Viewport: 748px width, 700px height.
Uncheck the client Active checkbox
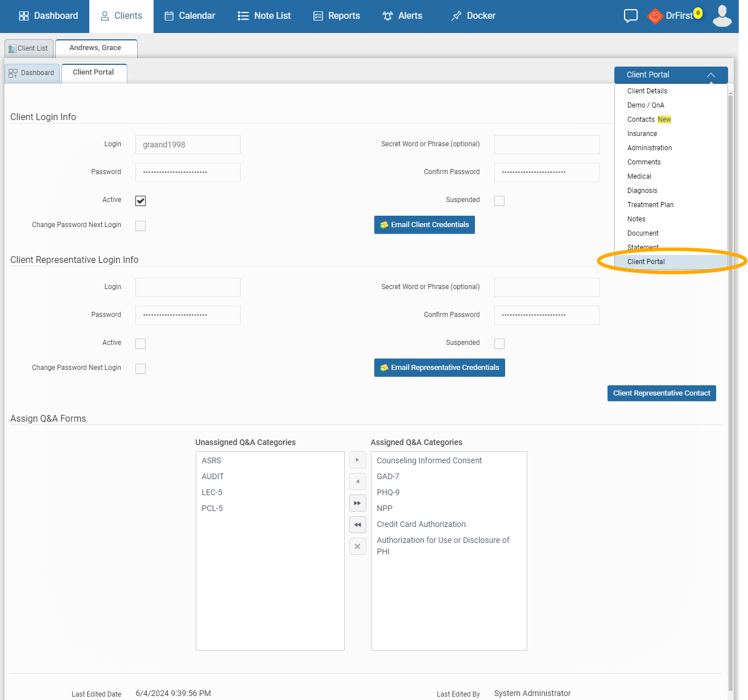click(x=140, y=201)
